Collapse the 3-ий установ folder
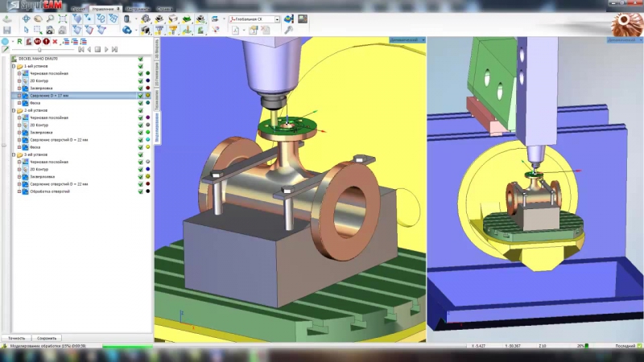The width and height of the screenshot is (644, 362). 14,154
